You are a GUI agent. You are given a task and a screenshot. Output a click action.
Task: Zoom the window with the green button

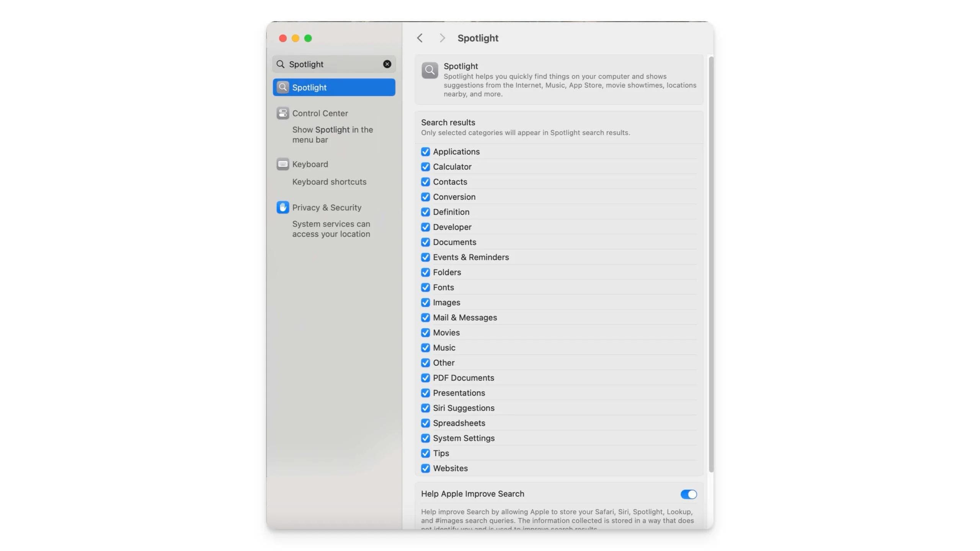[x=308, y=38]
